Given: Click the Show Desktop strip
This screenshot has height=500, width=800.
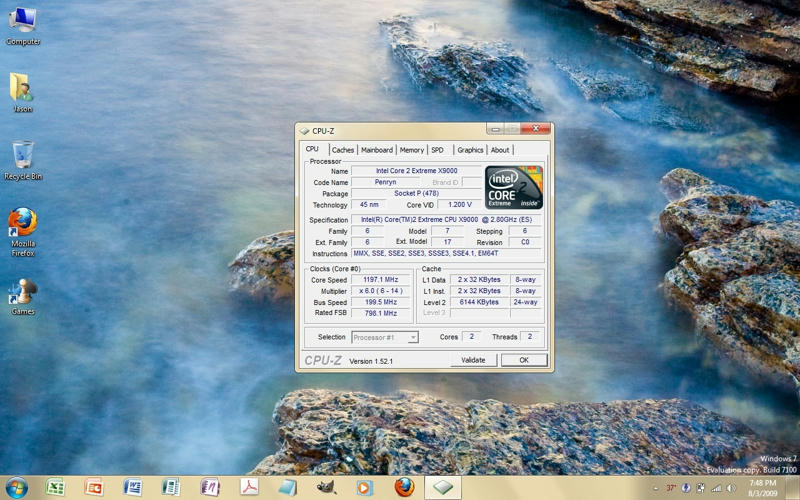Looking at the screenshot, I should pos(795,488).
